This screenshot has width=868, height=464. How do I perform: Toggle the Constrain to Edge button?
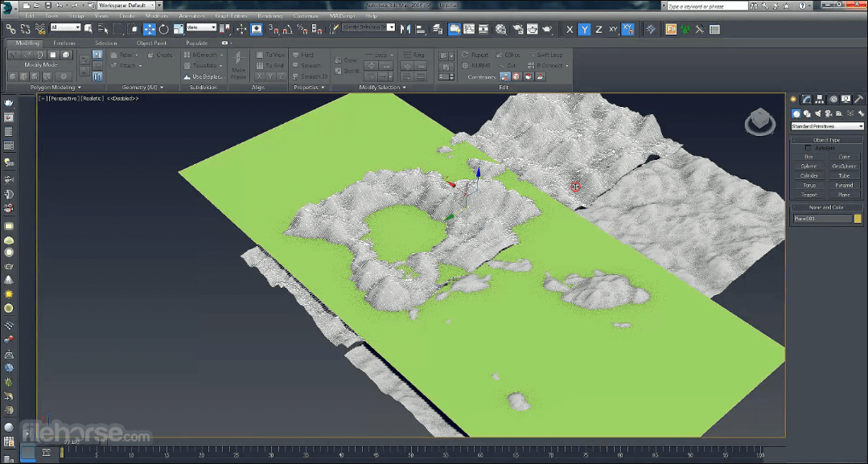click(516, 76)
